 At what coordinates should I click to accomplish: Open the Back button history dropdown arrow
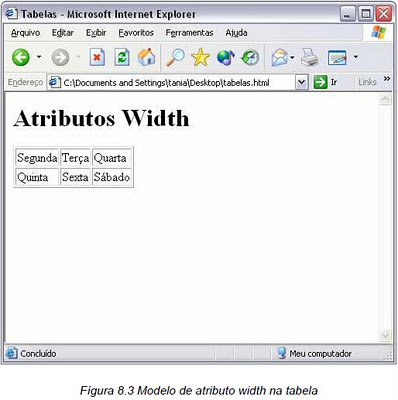click(x=39, y=57)
